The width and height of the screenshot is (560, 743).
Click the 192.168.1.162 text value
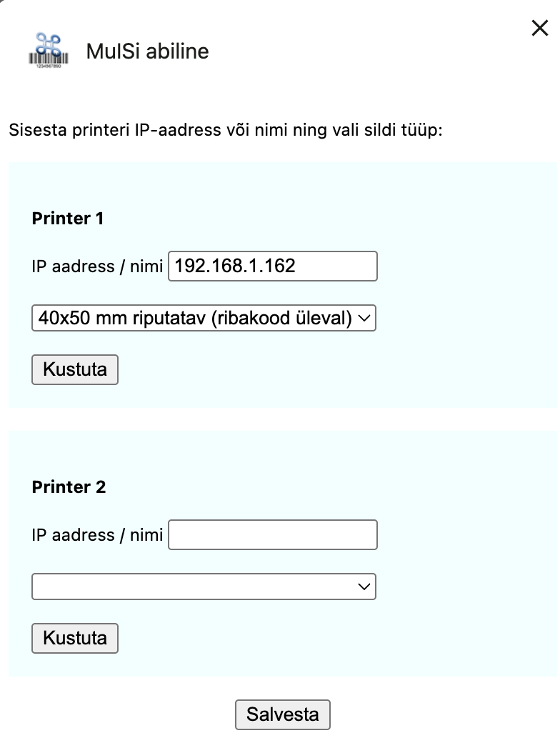pyautogui.click(x=235, y=266)
